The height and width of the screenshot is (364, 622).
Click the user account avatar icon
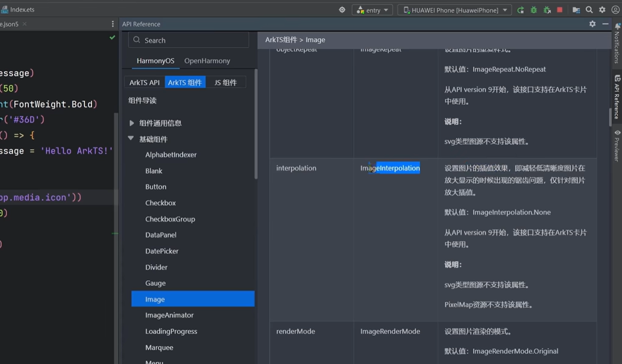[615, 10]
